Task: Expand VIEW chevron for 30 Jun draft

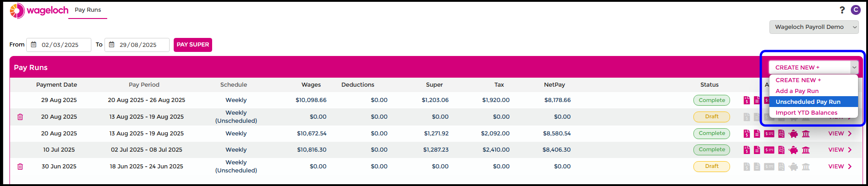Action: point(850,167)
